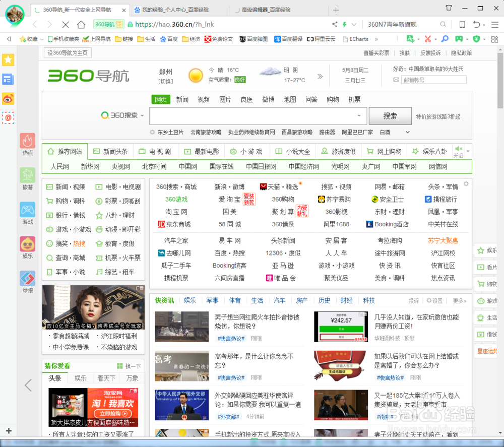Open news feed 设置 gear
Screen dimensions: 504x447
(x=434, y=301)
